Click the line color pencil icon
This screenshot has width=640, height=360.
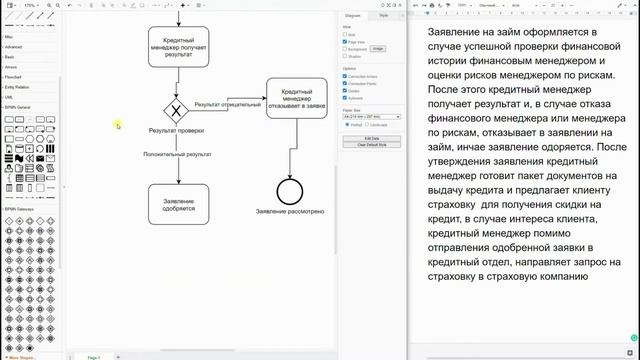pos(133,5)
